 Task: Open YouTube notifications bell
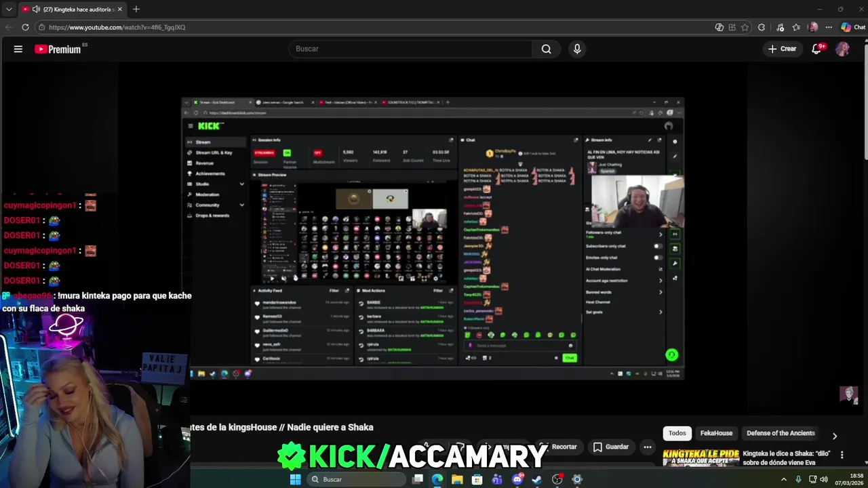(x=816, y=49)
